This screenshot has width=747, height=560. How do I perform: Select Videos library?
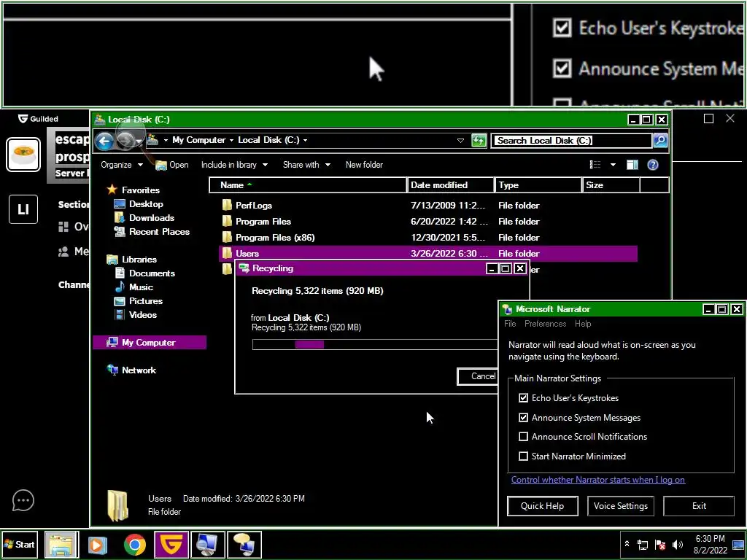136,314
